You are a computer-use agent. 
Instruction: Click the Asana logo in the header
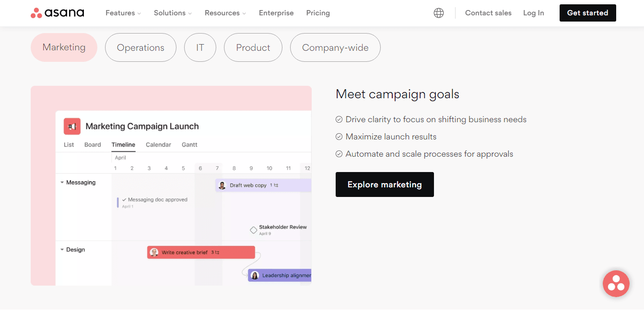(57, 13)
